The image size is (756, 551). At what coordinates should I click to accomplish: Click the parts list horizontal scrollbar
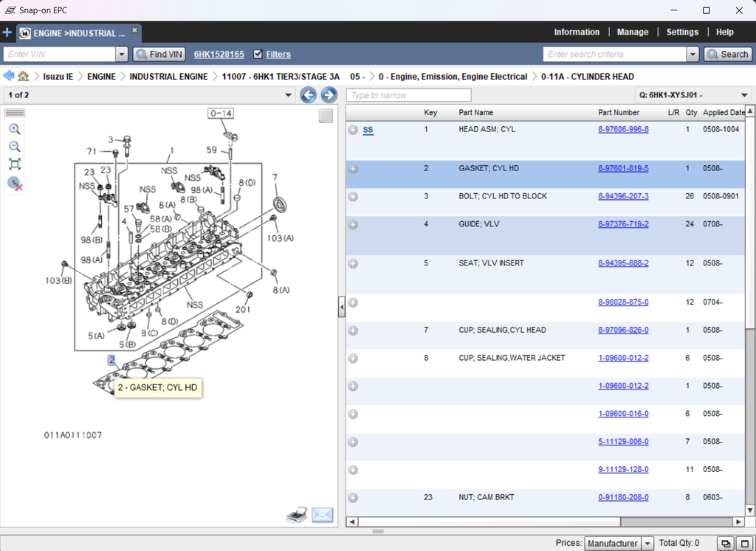(489, 521)
